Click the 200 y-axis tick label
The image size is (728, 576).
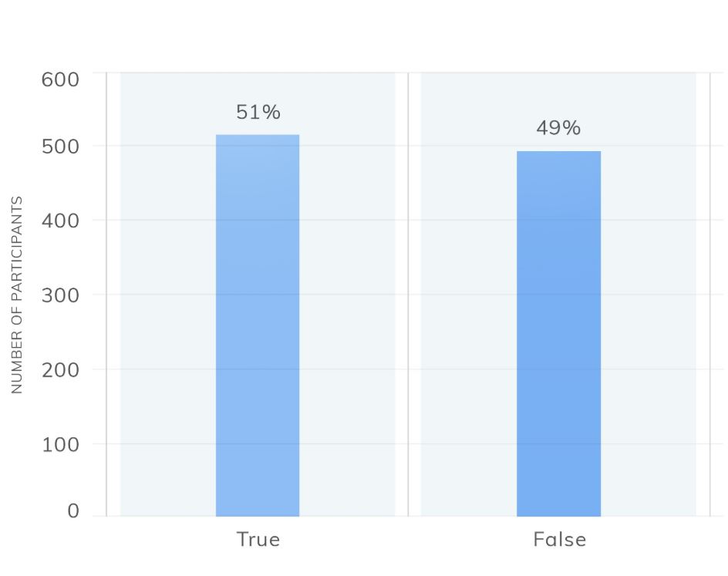coord(60,370)
